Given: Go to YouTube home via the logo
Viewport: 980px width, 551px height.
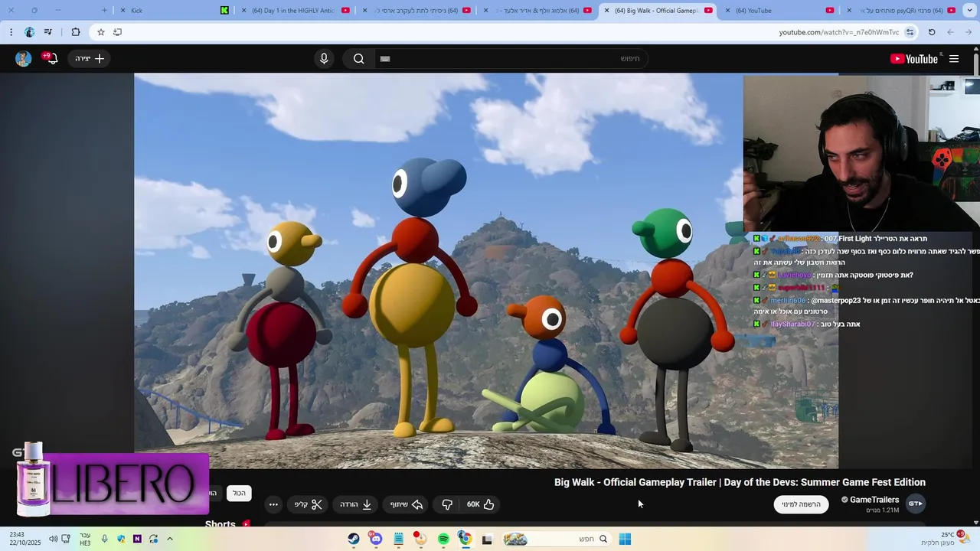Looking at the screenshot, I should click(x=914, y=59).
